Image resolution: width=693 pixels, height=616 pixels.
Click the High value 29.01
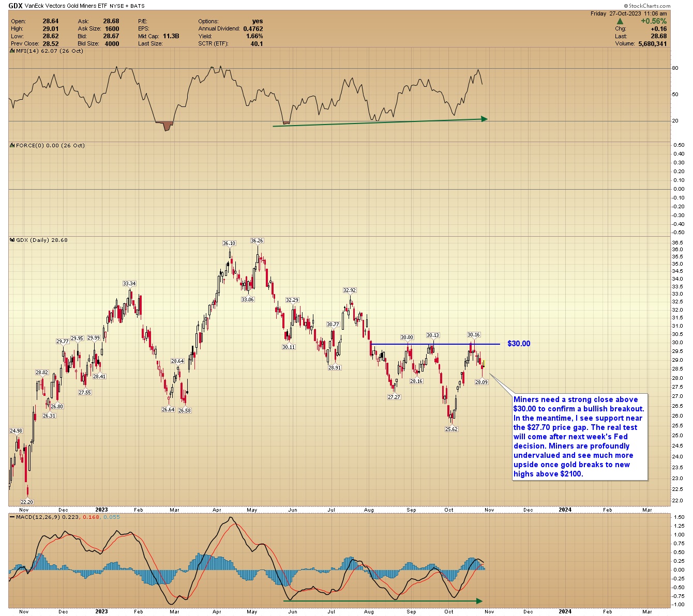(x=50, y=29)
